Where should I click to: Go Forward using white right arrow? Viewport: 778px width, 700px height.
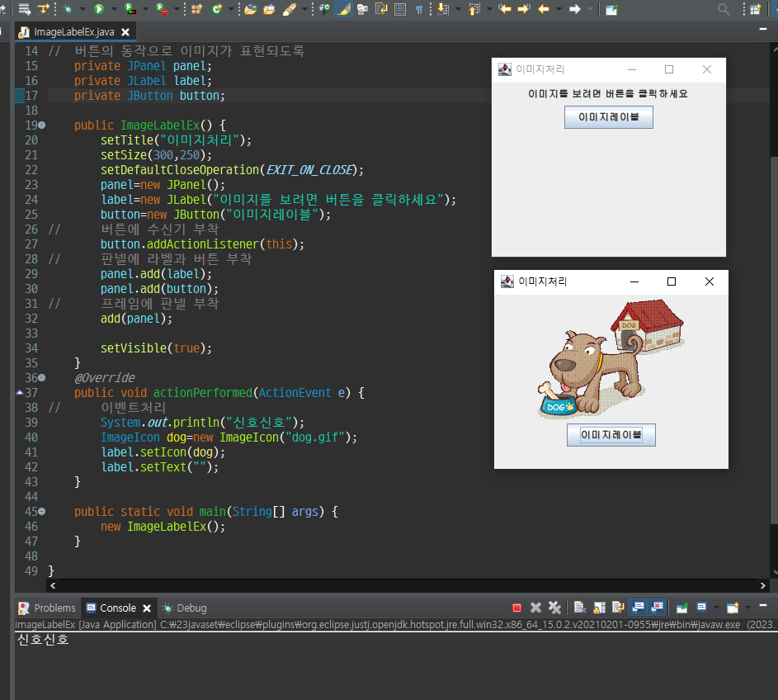(574, 9)
